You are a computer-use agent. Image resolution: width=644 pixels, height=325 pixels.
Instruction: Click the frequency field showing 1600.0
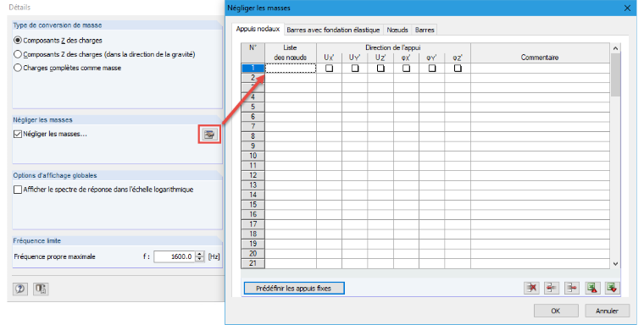[x=175, y=256]
